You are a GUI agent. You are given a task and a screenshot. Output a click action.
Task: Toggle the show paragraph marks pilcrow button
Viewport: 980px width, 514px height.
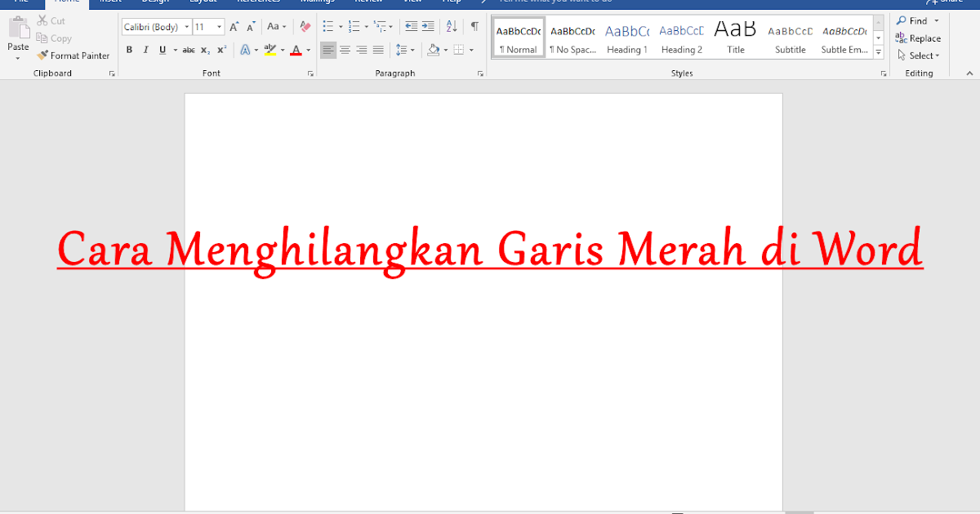[x=474, y=27]
